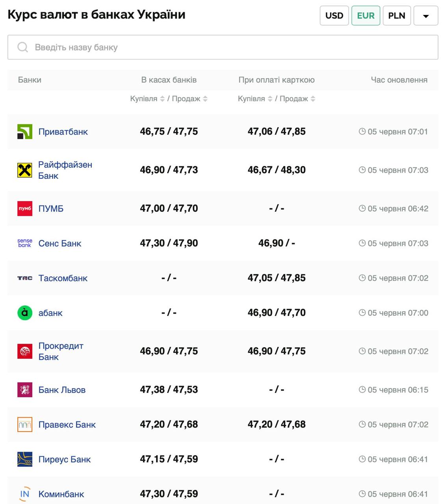This screenshot has height=504, width=444.
Task: Click the Privatbank logo icon
Action: (x=24, y=132)
